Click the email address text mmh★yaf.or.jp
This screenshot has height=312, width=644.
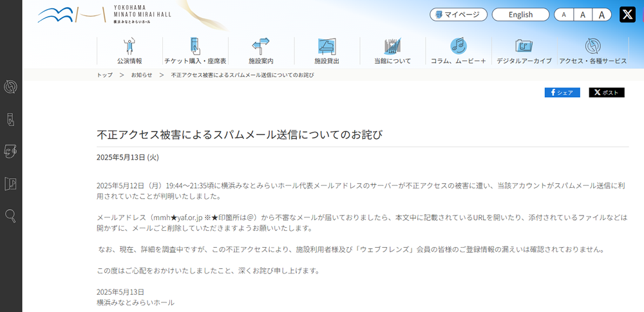tap(176, 217)
